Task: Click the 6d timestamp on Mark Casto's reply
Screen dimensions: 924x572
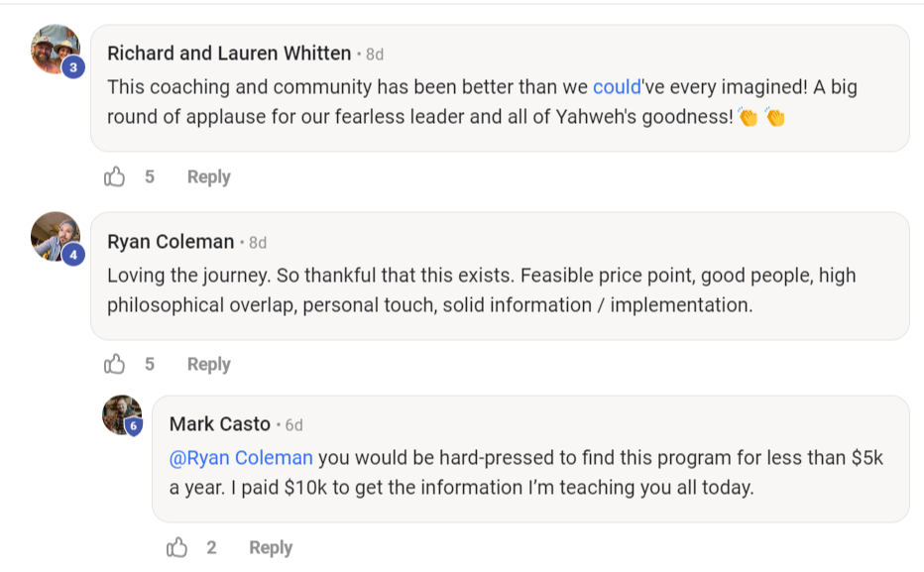Action: click(x=293, y=425)
